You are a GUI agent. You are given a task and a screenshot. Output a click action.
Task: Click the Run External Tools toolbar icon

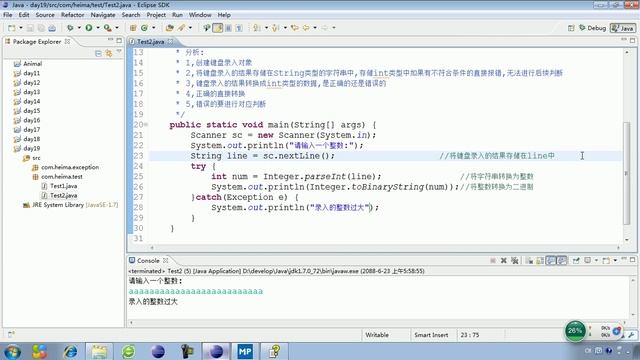tap(107, 28)
